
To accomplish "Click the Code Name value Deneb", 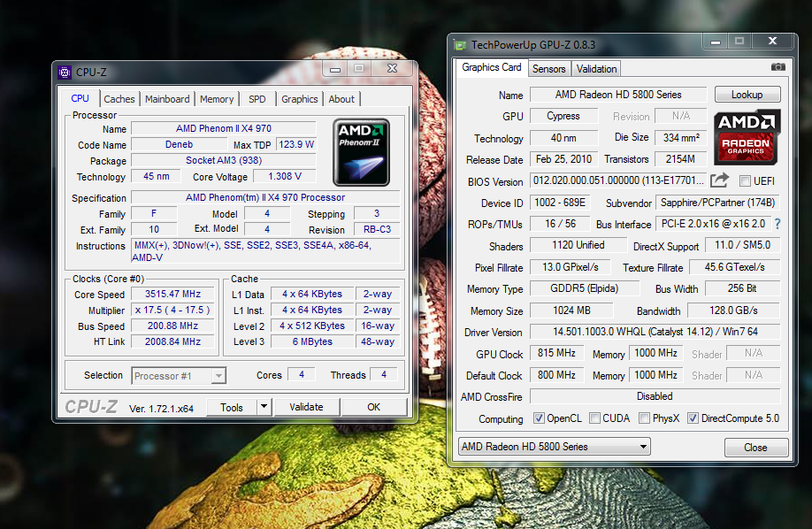I will pos(179,144).
